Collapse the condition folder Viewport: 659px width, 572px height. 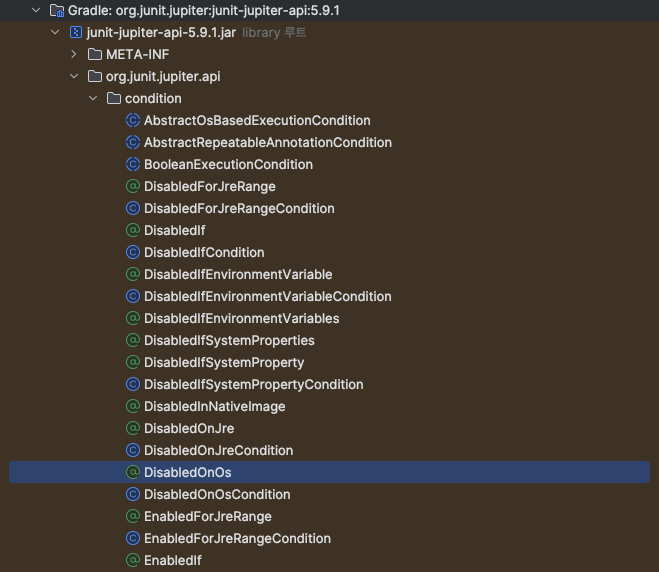(x=93, y=98)
